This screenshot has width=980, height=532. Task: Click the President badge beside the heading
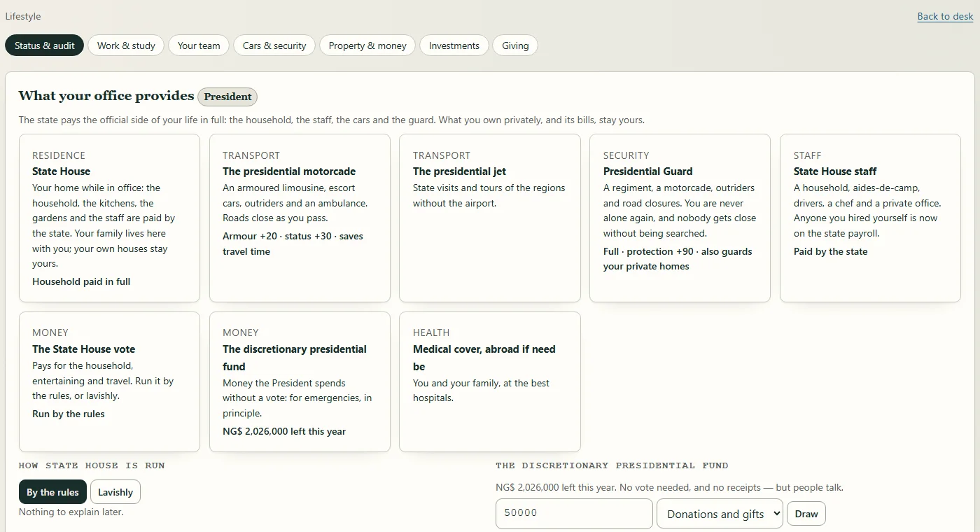pos(227,97)
